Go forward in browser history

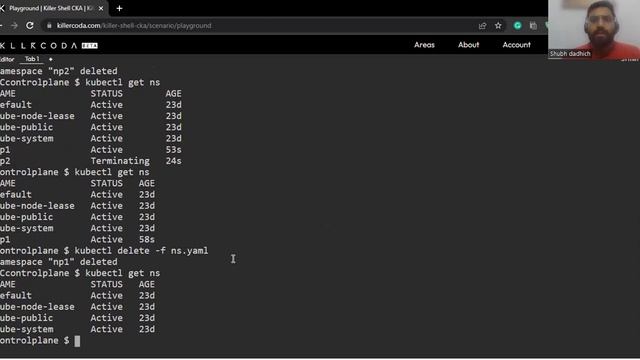pos(14,25)
